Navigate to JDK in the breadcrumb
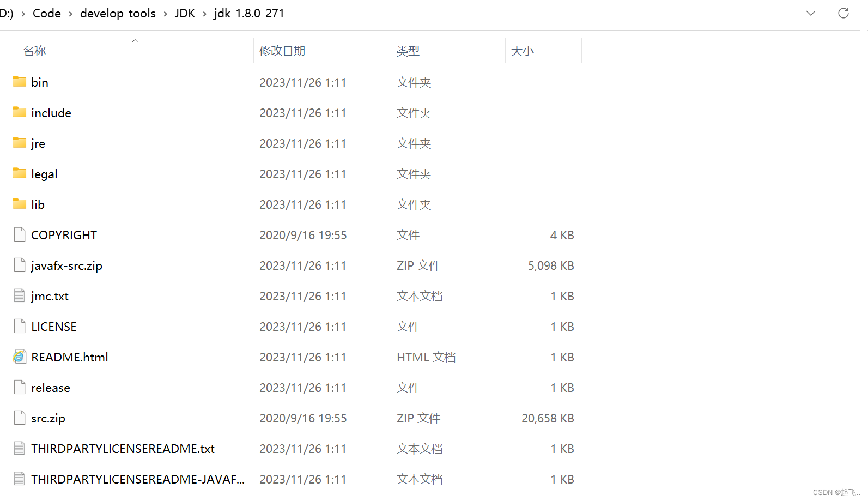 (x=185, y=13)
